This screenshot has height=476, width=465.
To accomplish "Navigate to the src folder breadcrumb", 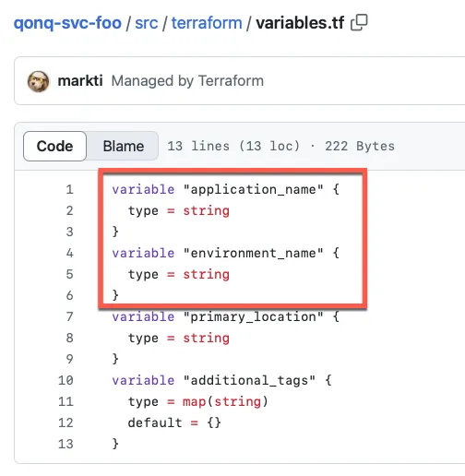I will pyautogui.click(x=147, y=23).
